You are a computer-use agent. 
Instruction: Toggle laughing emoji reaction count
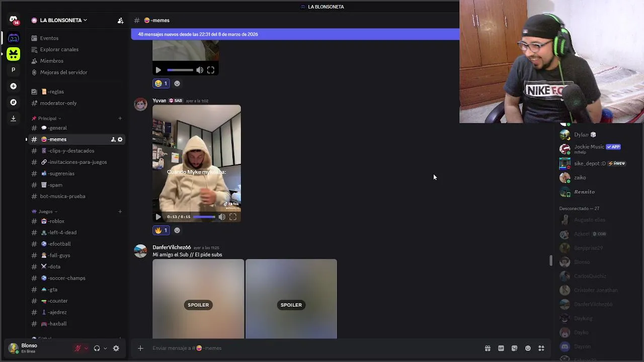pos(161,83)
